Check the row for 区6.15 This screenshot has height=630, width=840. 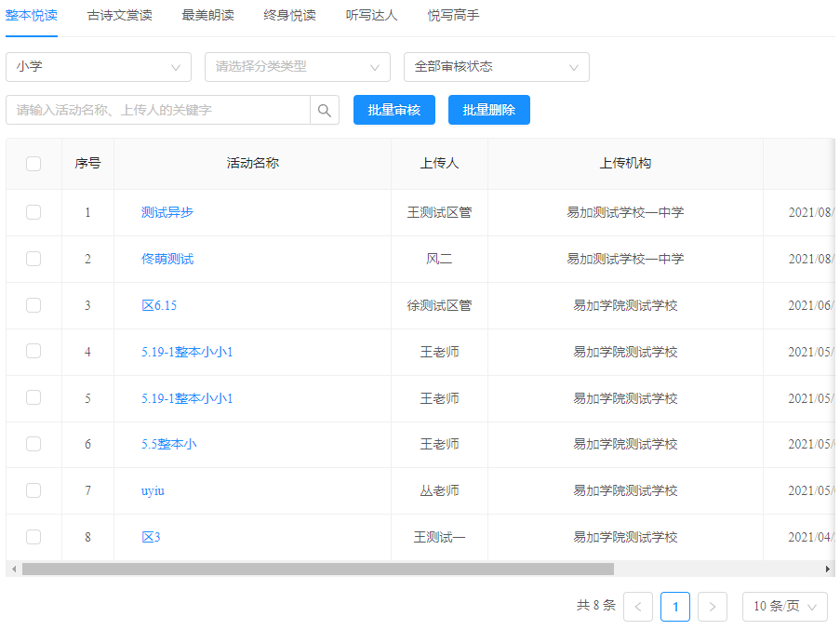pyautogui.click(x=33, y=305)
